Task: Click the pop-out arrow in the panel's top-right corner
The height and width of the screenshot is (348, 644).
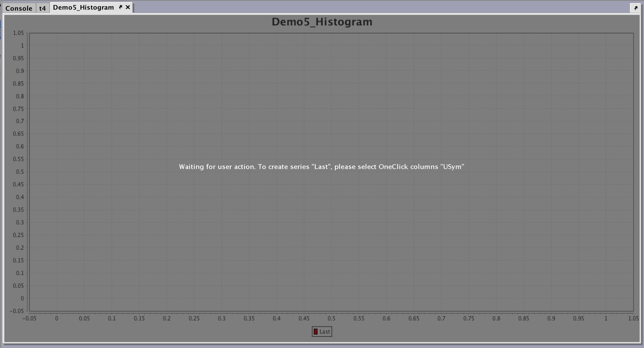Action: point(636,8)
